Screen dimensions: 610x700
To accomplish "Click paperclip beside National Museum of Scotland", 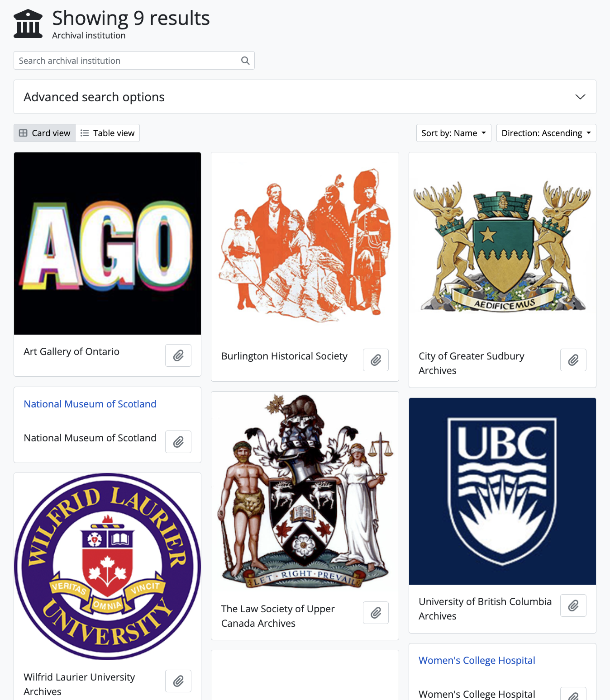I will coord(178,442).
